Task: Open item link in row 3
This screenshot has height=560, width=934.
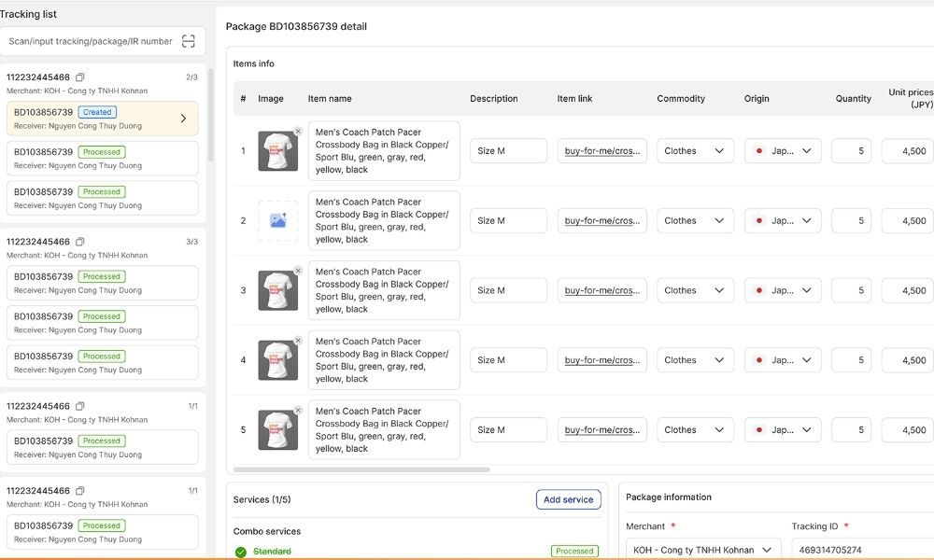Action: (602, 290)
